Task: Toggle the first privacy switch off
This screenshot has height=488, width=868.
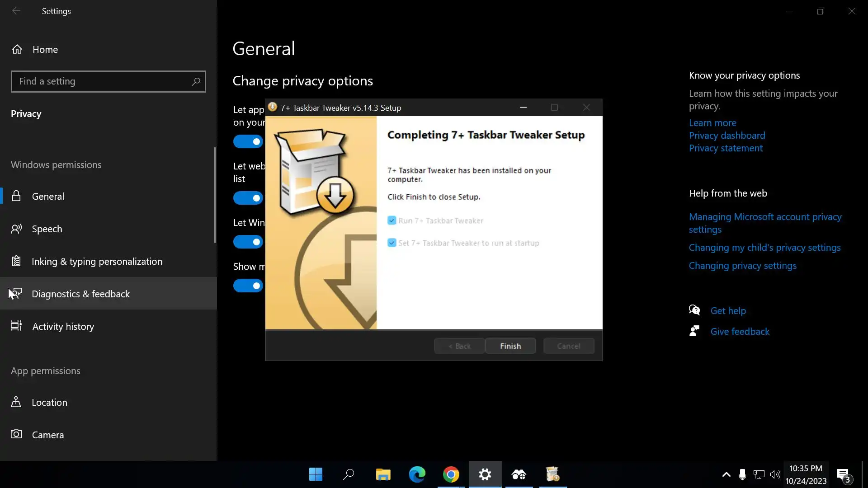Action: click(248, 142)
